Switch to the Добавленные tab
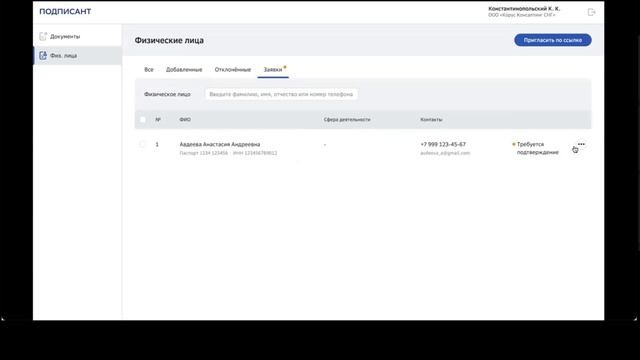The width and height of the screenshot is (640, 360). [x=184, y=69]
